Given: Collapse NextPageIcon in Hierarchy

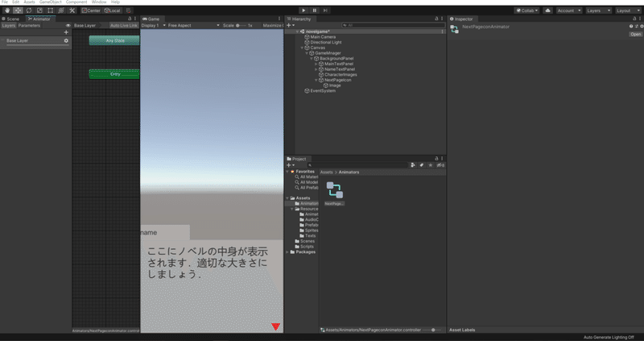Looking at the screenshot, I should [x=316, y=80].
